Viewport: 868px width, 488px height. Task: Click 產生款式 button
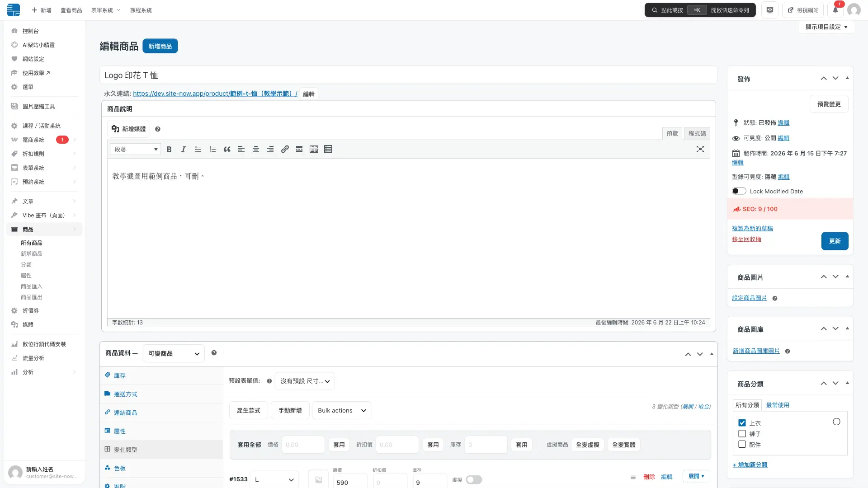pos(249,410)
